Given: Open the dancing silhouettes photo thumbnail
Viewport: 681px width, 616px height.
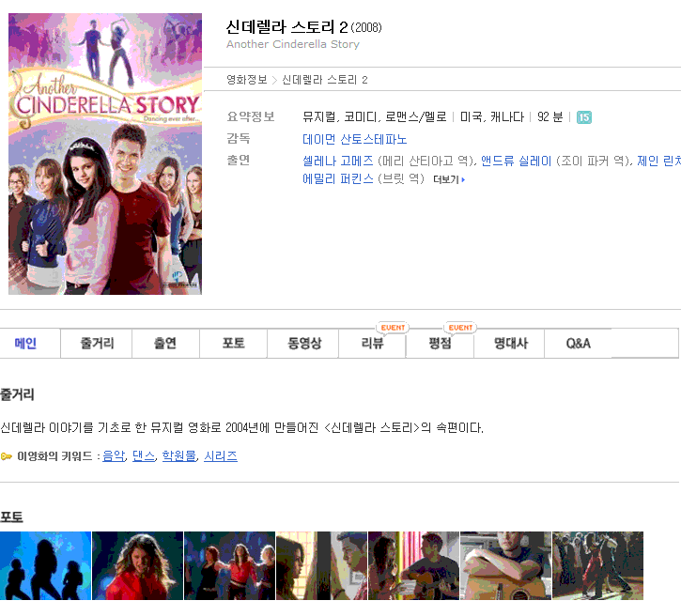Looking at the screenshot, I should [x=46, y=565].
